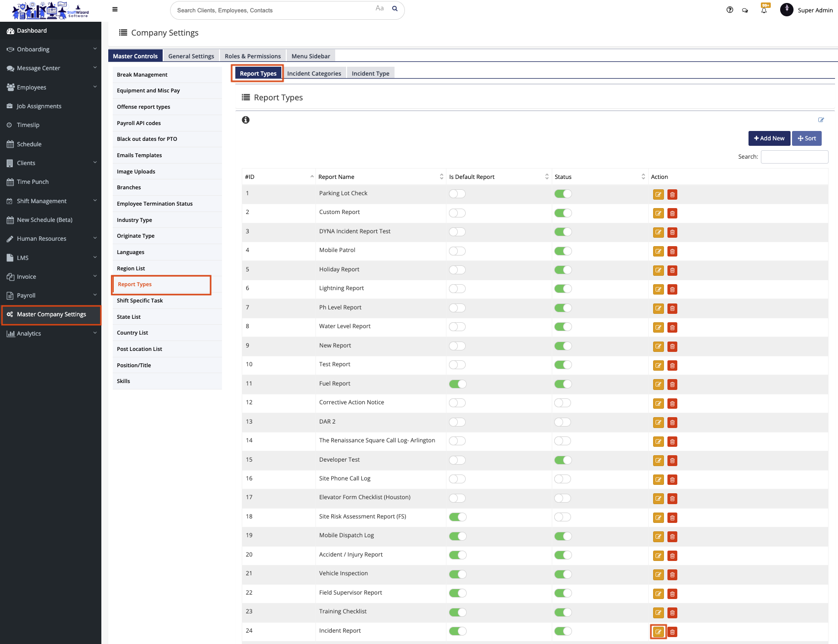Turn off Fuel Report default toggle
This screenshot has height=644, width=838.
tap(457, 384)
